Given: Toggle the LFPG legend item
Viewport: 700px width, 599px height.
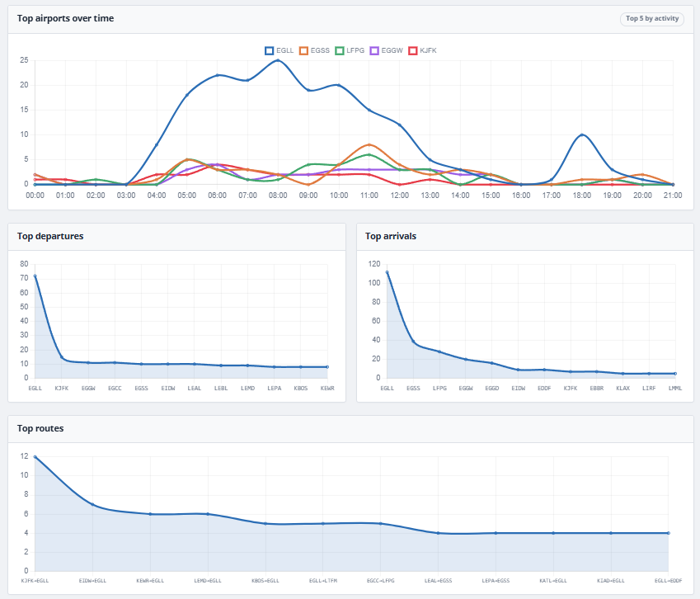Looking at the screenshot, I should click(350, 50).
